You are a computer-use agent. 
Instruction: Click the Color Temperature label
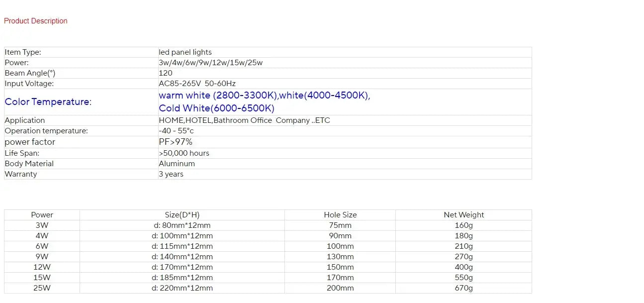pyautogui.click(x=48, y=102)
